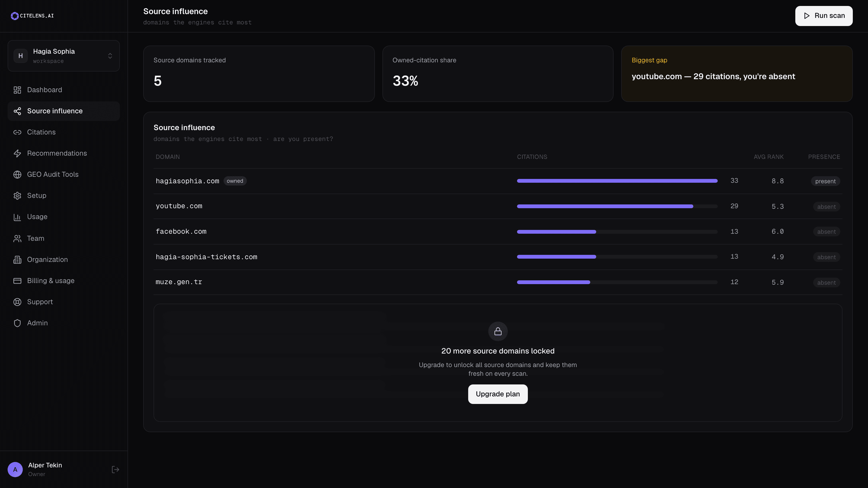The image size is (868, 488).
Task: Click the Team people icon
Action: click(x=17, y=239)
